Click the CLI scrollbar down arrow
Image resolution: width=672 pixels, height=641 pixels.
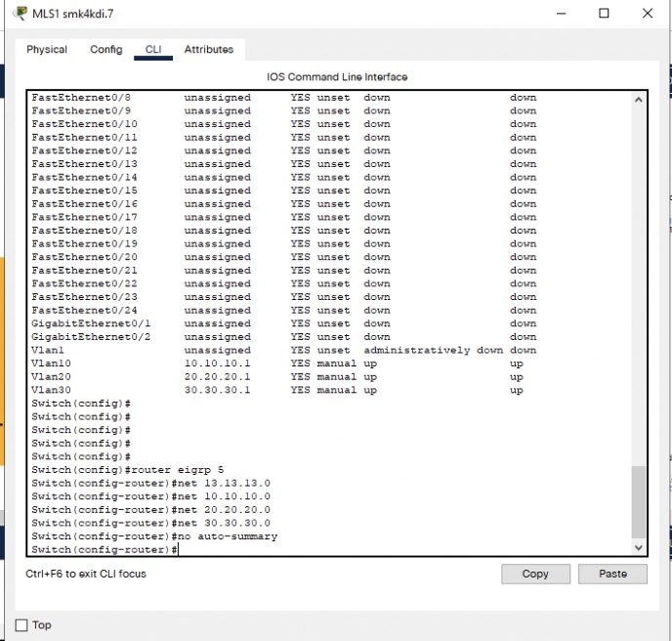(638, 547)
